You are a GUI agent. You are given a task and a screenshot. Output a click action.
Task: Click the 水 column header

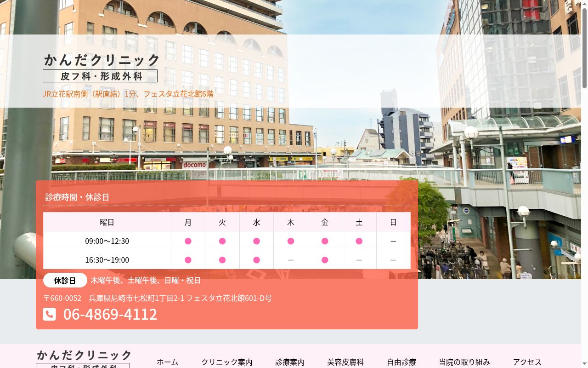(256, 222)
